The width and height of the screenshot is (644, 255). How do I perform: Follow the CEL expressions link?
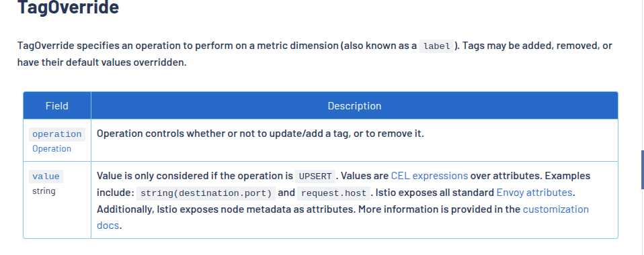click(429, 176)
